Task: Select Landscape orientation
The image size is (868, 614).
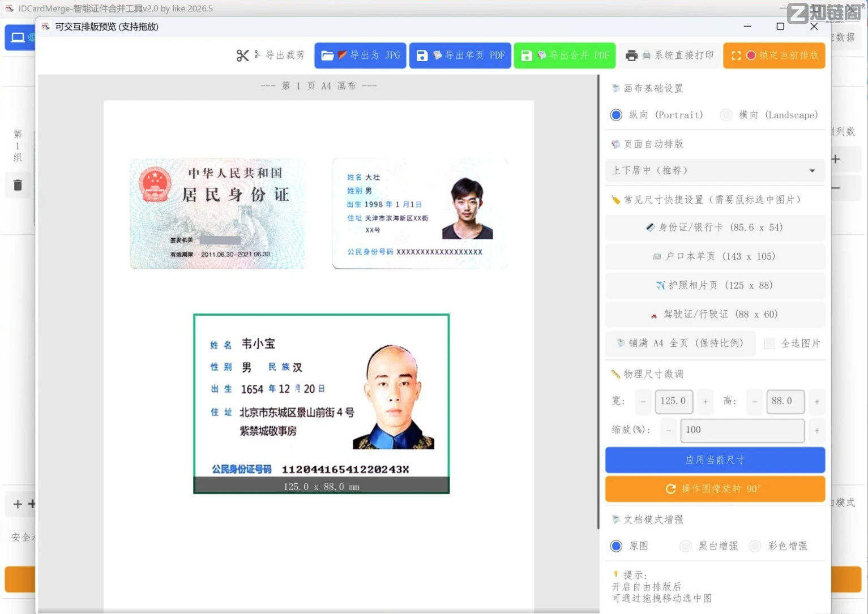Action: (x=726, y=115)
